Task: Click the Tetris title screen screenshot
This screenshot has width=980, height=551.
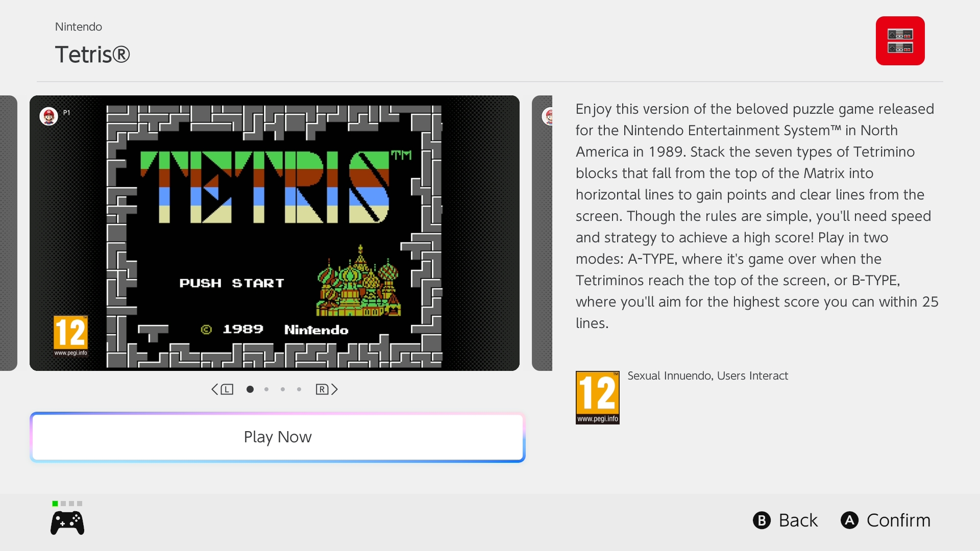Action: (x=275, y=233)
